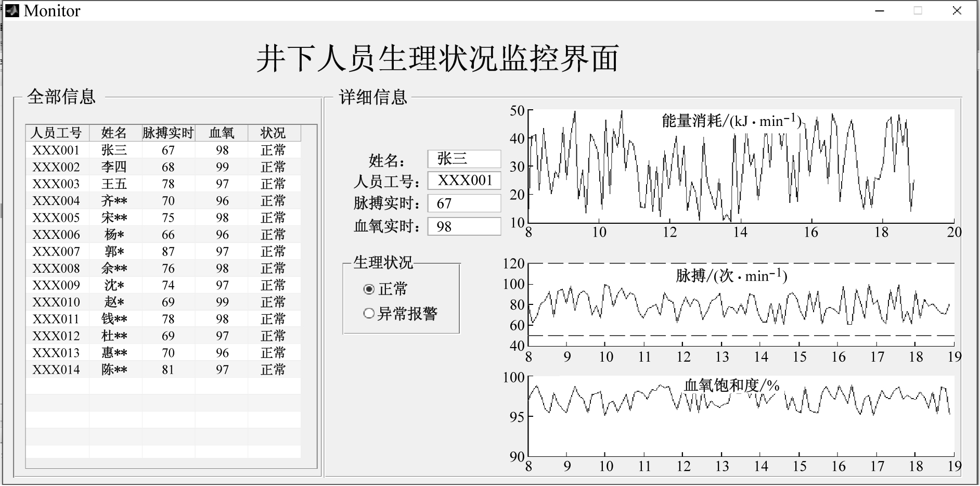Click the 血氧饱和度 oxygen saturation chart
This screenshot has height=486, width=980.
point(741,416)
